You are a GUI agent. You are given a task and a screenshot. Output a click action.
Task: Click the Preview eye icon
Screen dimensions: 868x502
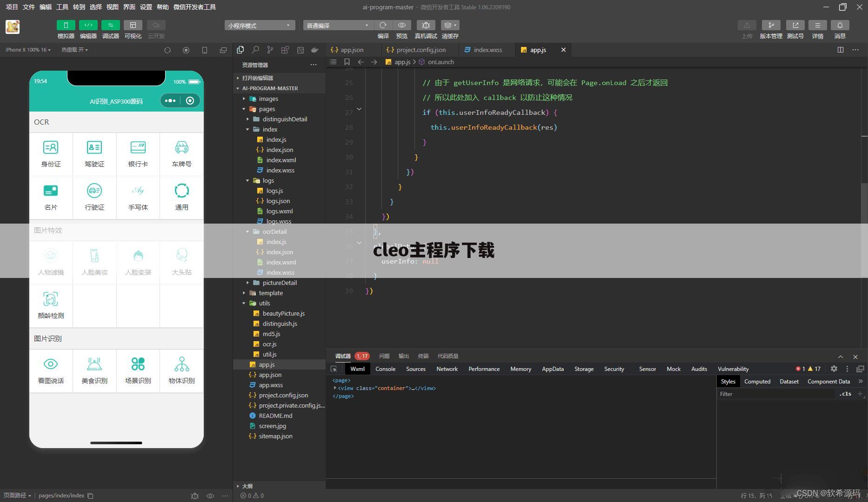[x=402, y=25]
